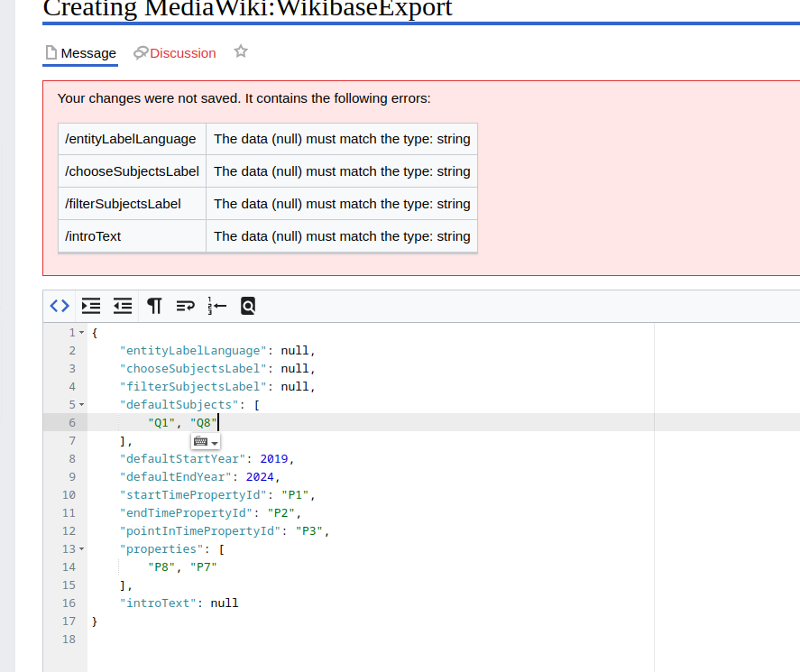
Task: Switch to the Message tab
Action: (x=80, y=53)
